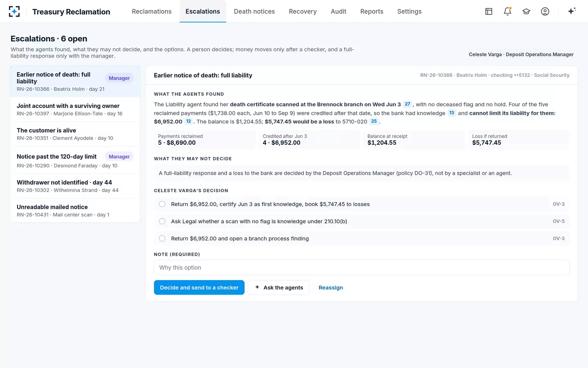Click Manager badge on Desmond Faraday escalation
The image size is (588, 368).
click(x=119, y=157)
